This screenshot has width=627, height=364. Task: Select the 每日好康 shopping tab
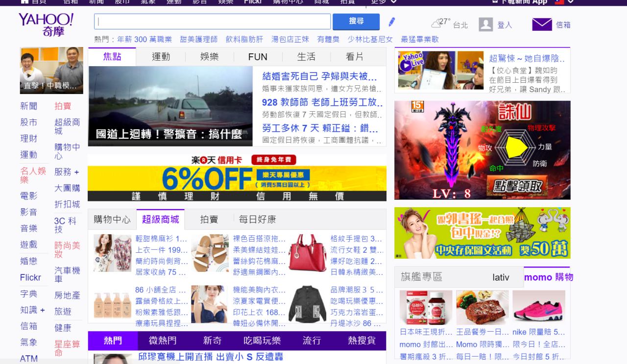pyautogui.click(x=257, y=219)
